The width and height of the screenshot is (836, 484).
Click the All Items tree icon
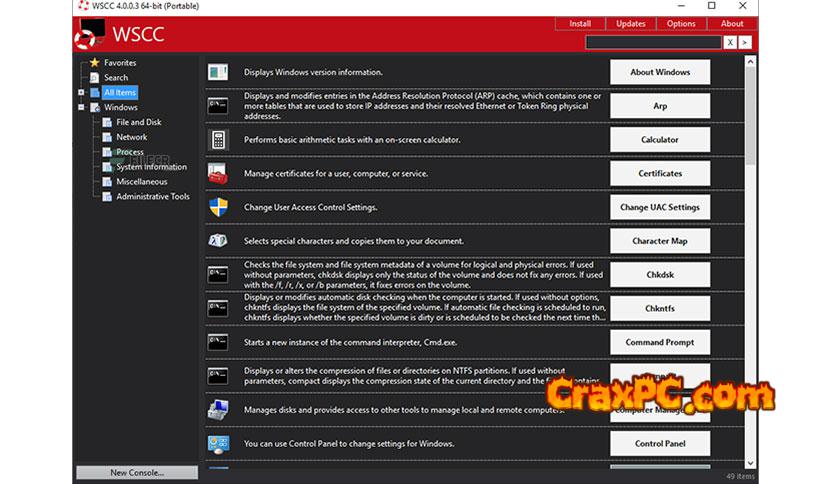tap(95, 92)
